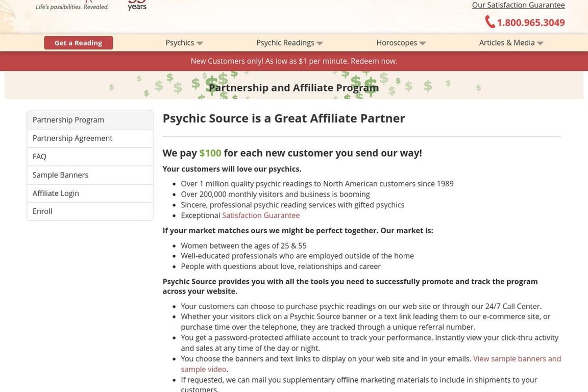
Task: Follow the Satisfaction Guarantee link in bullet list
Action: [x=261, y=215]
